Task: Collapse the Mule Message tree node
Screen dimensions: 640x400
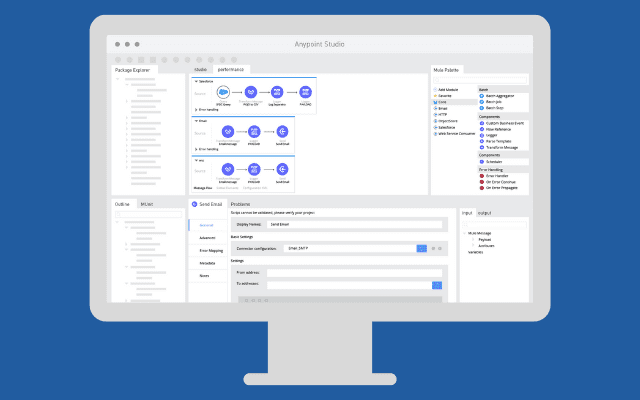Action: [x=464, y=233]
